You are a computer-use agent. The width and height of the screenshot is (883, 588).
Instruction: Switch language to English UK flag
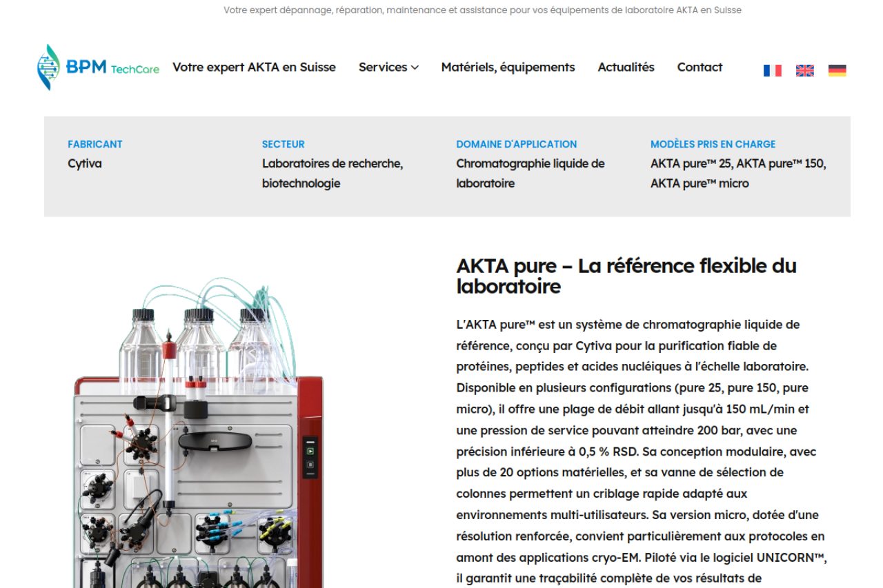coord(805,70)
